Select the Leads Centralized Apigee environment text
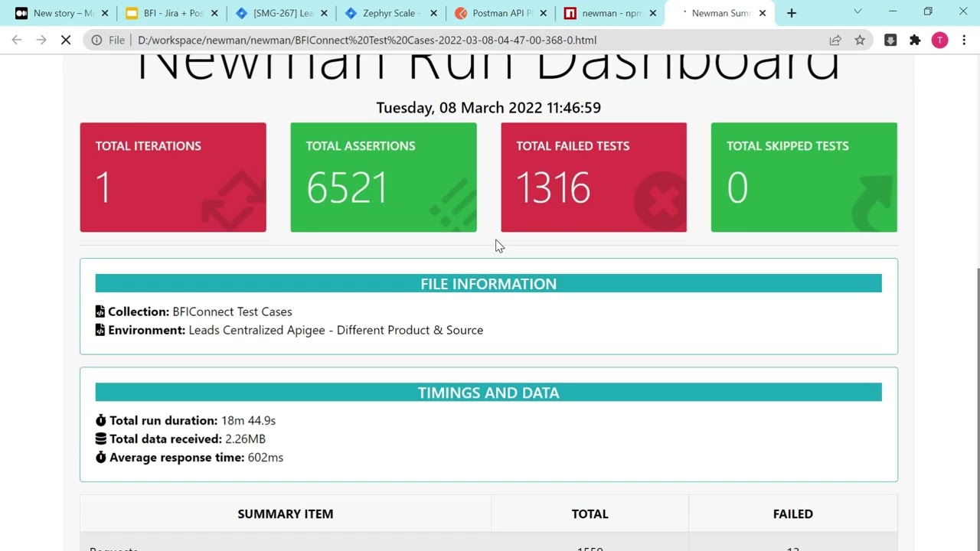 pos(335,330)
